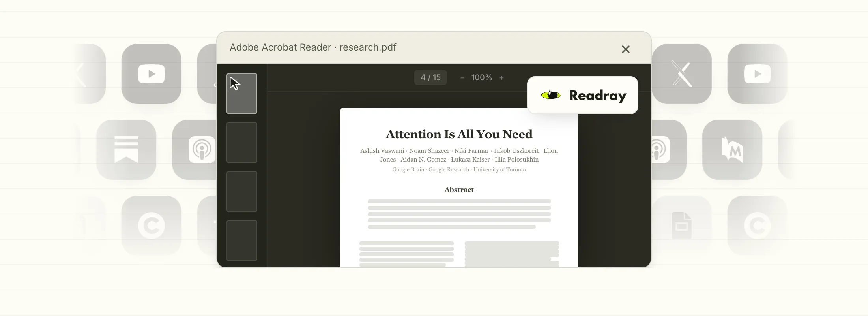Open the open-book M app icon
Image resolution: width=868 pixels, height=316 pixels.
(732, 150)
